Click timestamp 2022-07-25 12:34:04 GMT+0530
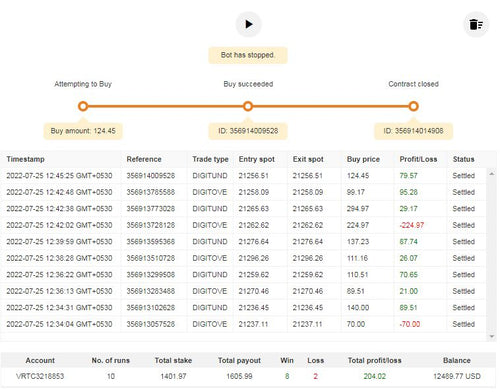Screen dimensions: 500x392 coord(59,324)
